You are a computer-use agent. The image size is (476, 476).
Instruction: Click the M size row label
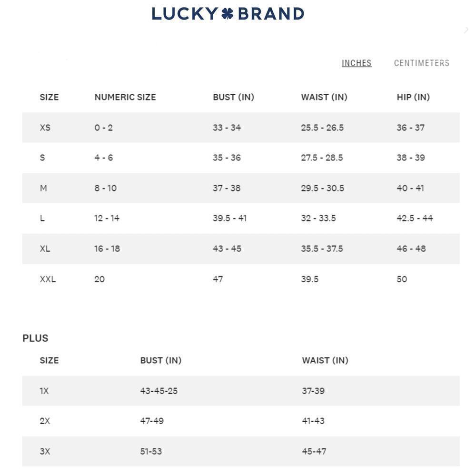[43, 188]
